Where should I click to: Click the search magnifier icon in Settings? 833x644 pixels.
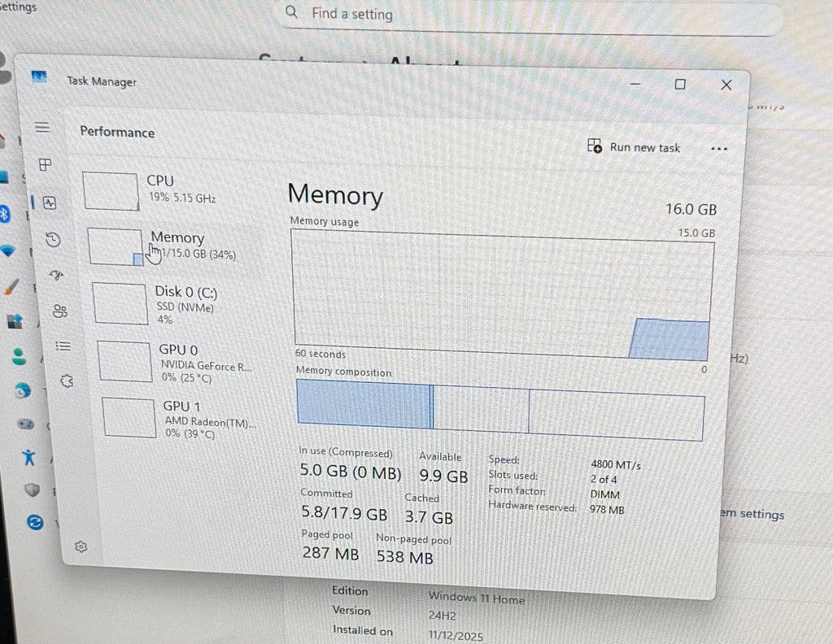(x=292, y=11)
